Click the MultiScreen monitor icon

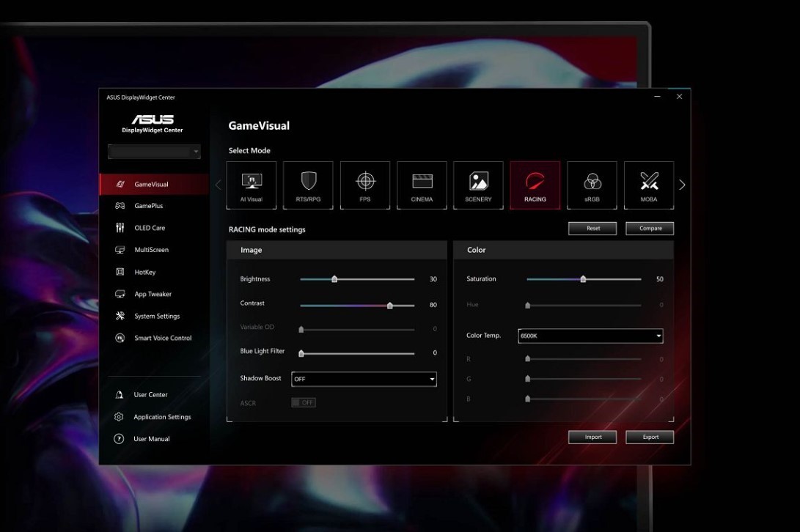(120, 249)
